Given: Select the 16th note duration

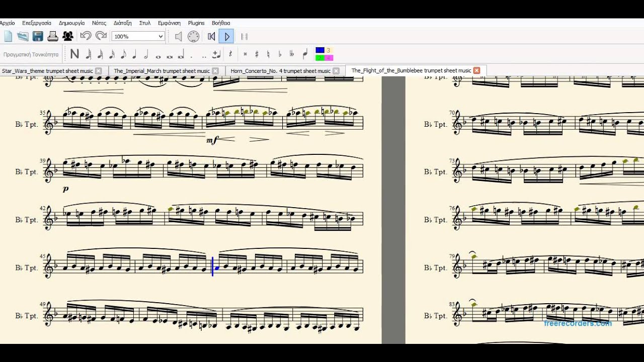Looking at the screenshot, I should pos(112,54).
